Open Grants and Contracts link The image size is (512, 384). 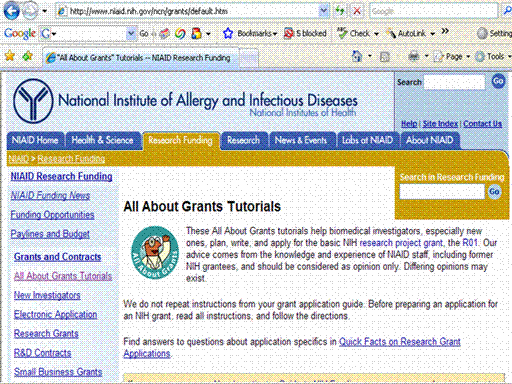[57, 257]
